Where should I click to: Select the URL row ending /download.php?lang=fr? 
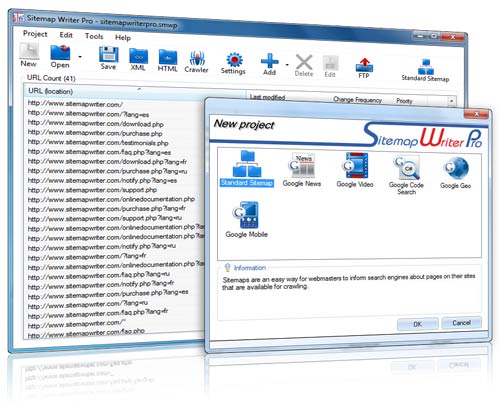pyautogui.click(x=107, y=161)
